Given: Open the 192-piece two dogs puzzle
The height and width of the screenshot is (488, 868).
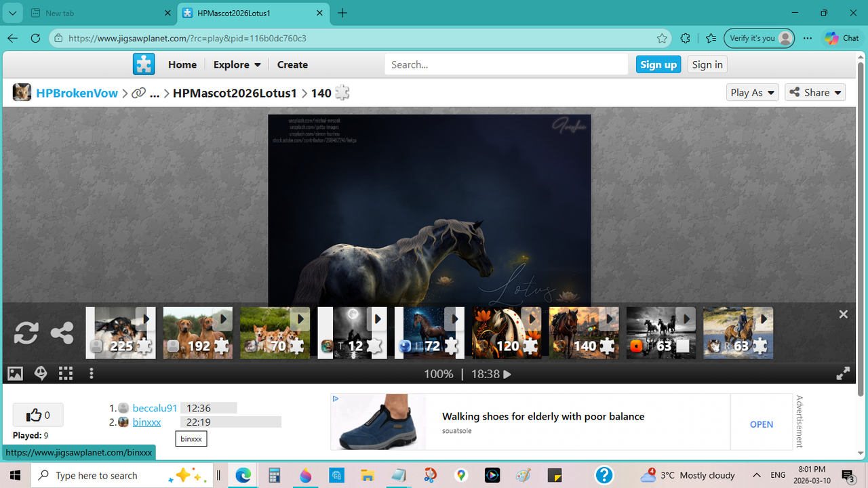Looking at the screenshot, I should click(198, 333).
